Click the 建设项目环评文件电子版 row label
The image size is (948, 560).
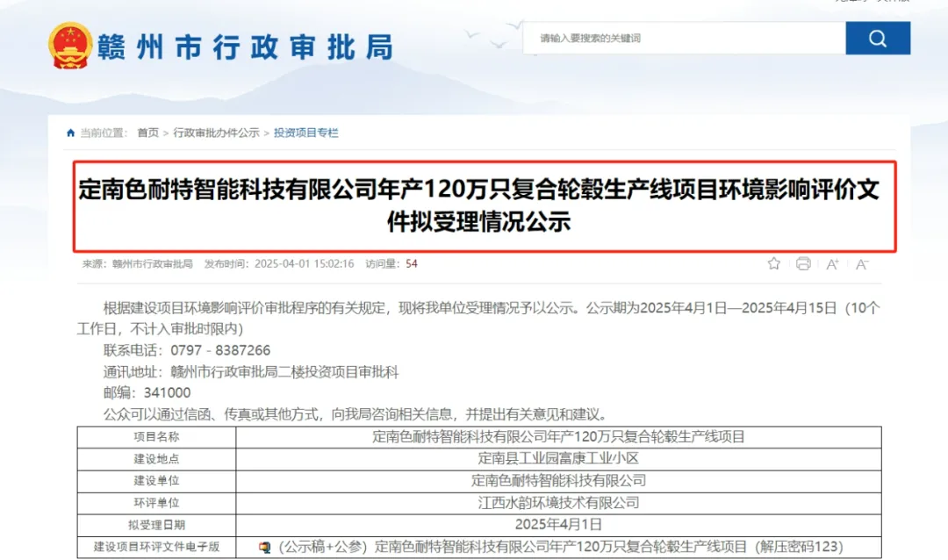(x=156, y=547)
